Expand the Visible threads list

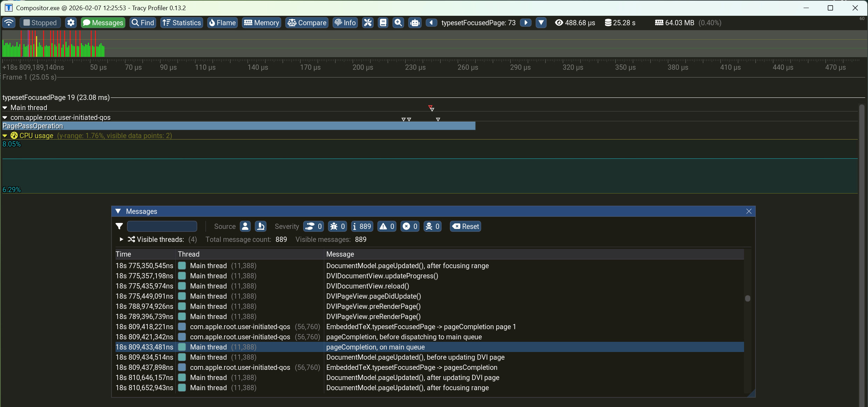[x=121, y=239]
